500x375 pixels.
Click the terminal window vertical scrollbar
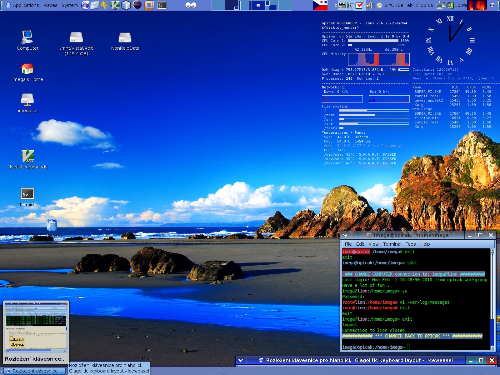(493, 298)
